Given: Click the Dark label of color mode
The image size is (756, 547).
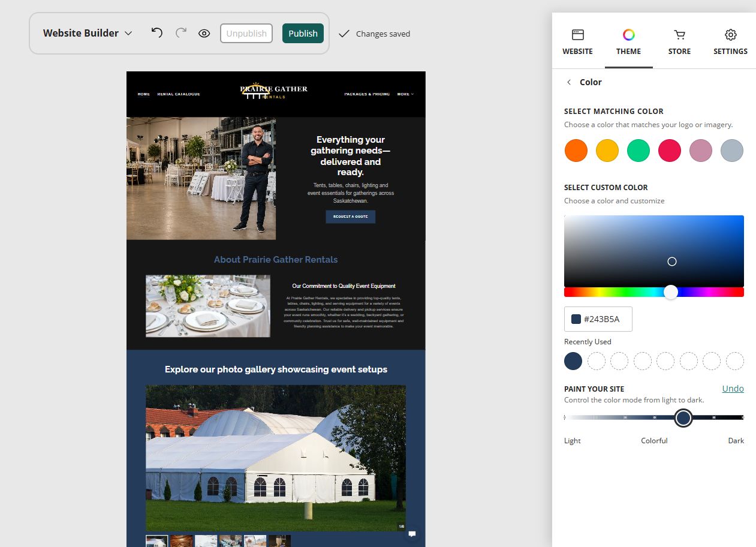Looking at the screenshot, I should 736,441.
